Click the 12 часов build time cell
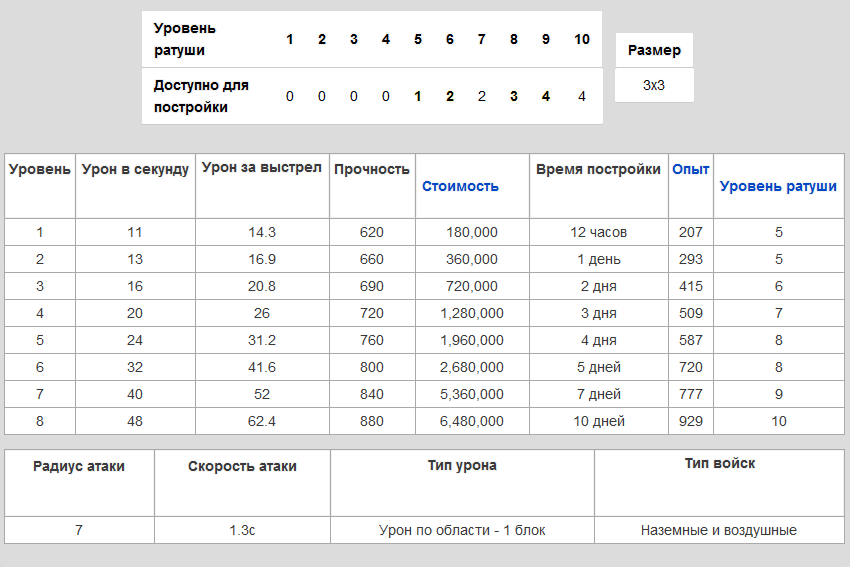The width and height of the screenshot is (850, 567). click(598, 232)
